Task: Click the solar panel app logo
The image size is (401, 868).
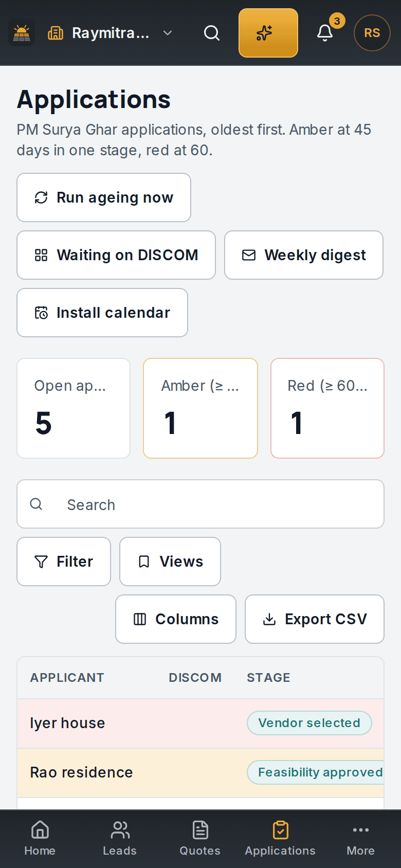Action: (x=22, y=33)
